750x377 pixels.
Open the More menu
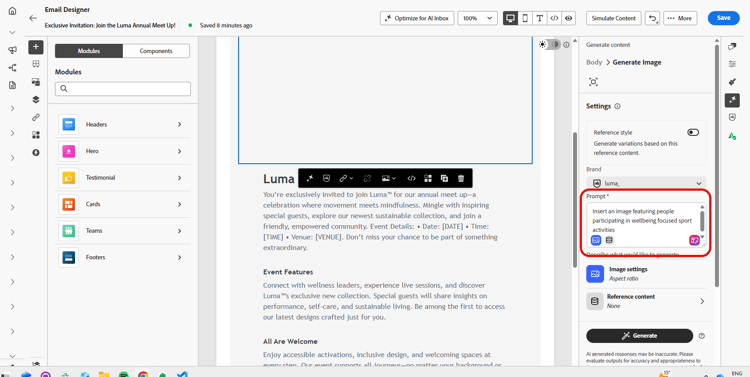[680, 18]
